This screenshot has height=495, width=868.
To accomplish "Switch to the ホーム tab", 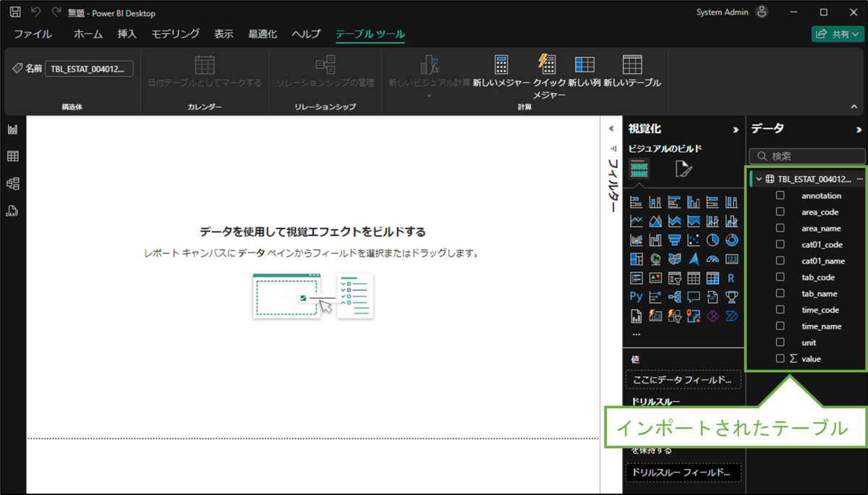I will coord(88,34).
